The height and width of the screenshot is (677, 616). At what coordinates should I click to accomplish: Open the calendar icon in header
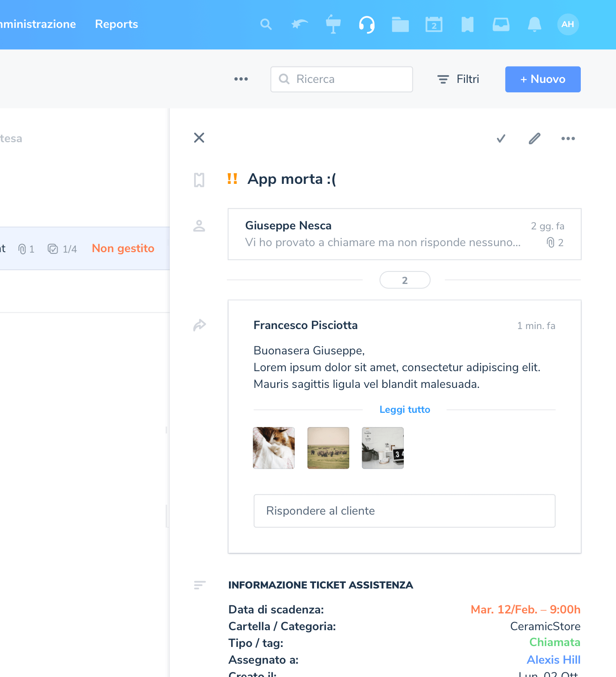434,24
